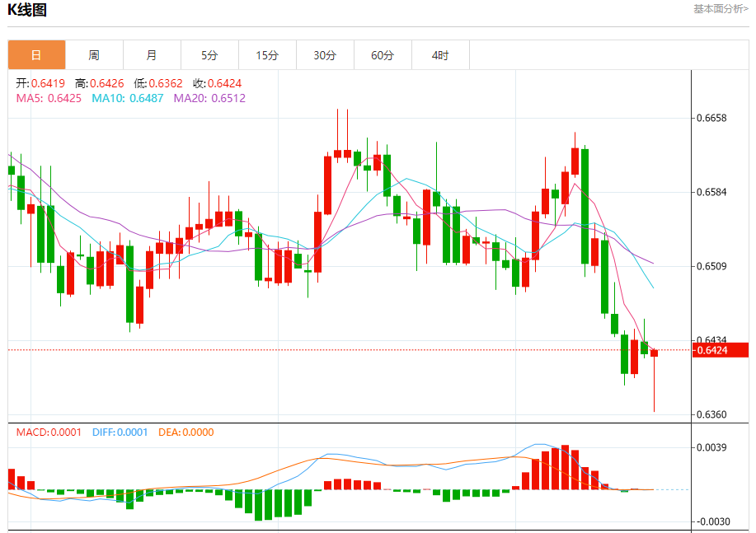The width and height of the screenshot is (756, 533).
Task: Click the 收:0.6424 close value
Action: [218, 83]
